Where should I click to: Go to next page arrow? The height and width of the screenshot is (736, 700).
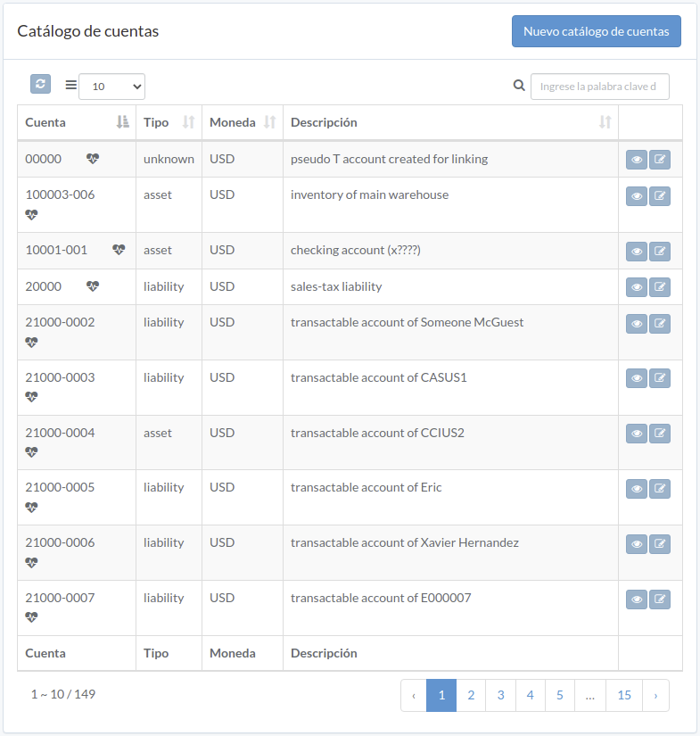(x=655, y=695)
